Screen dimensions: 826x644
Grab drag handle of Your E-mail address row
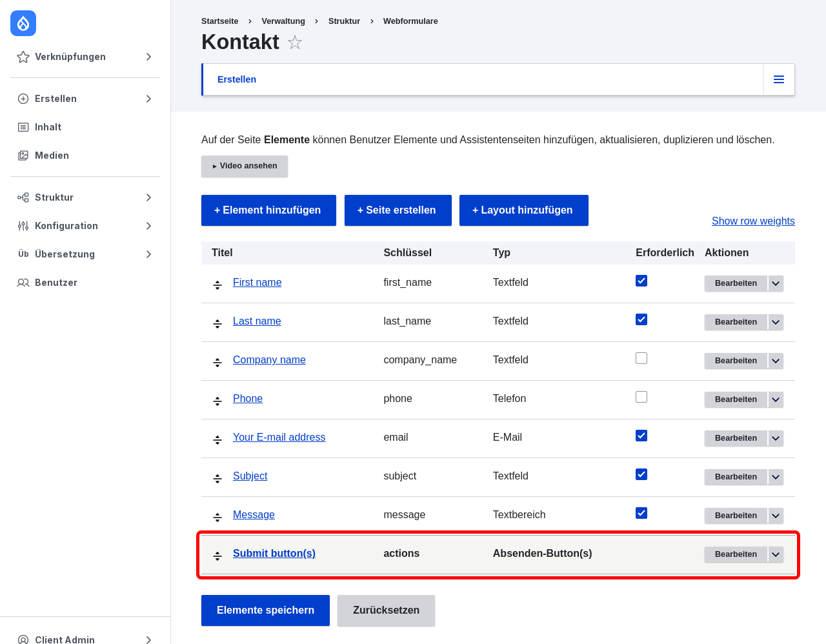click(x=217, y=439)
